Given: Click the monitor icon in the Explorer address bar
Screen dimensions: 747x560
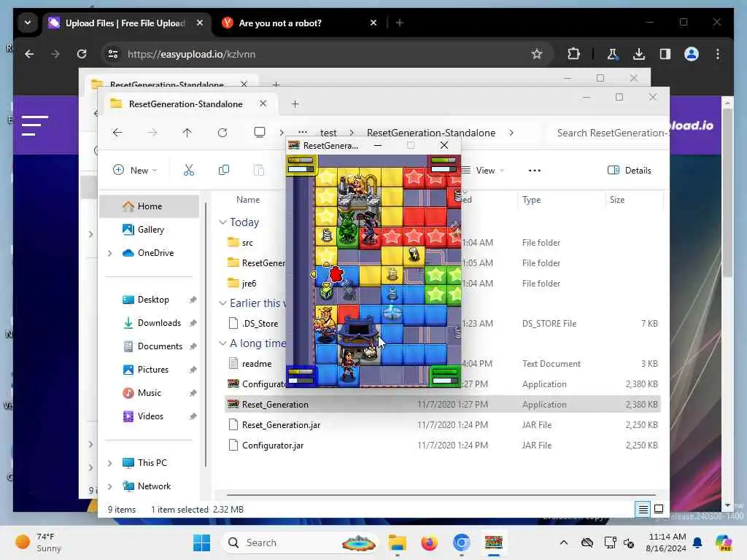Looking at the screenshot, I should (259, 133).
